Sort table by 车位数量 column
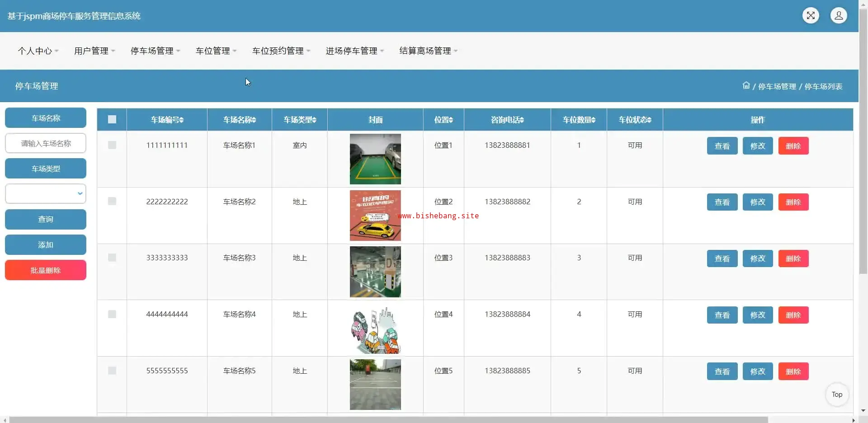868x423 pixels. [x=579, y=120]
